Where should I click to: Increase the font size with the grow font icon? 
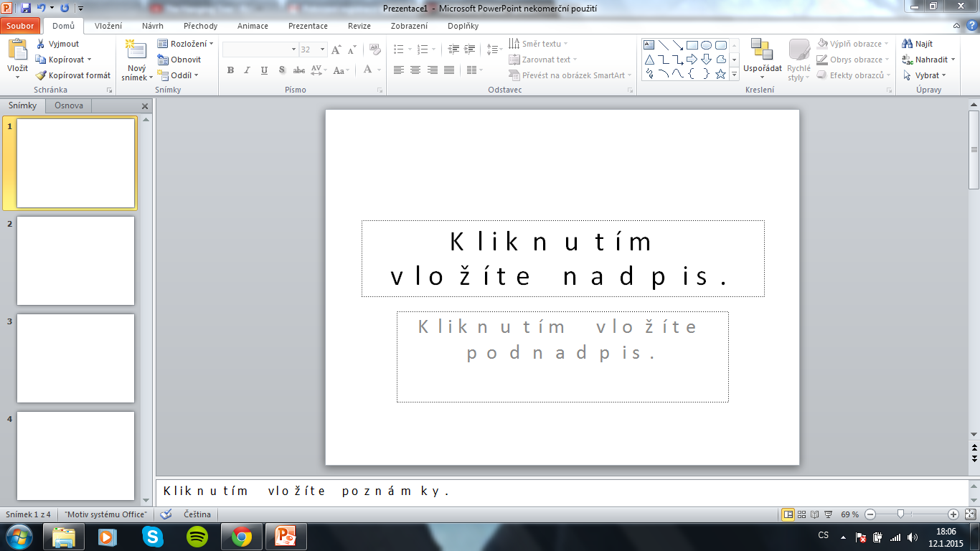(x=336, y=50)
